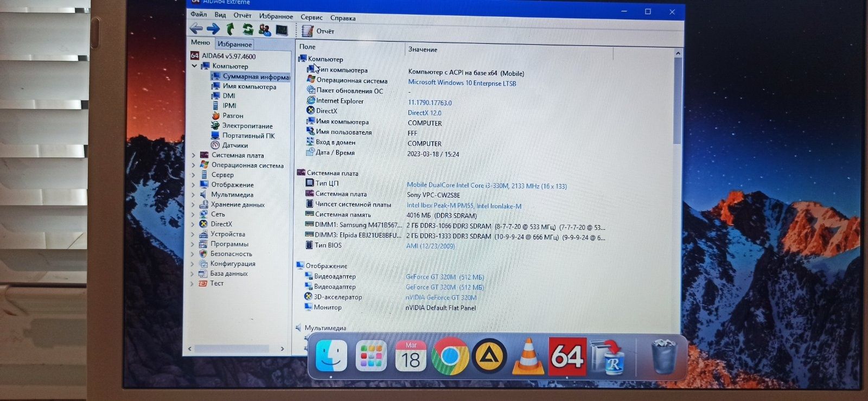
Task: Open the Вид menu
Action: point(220,15)
